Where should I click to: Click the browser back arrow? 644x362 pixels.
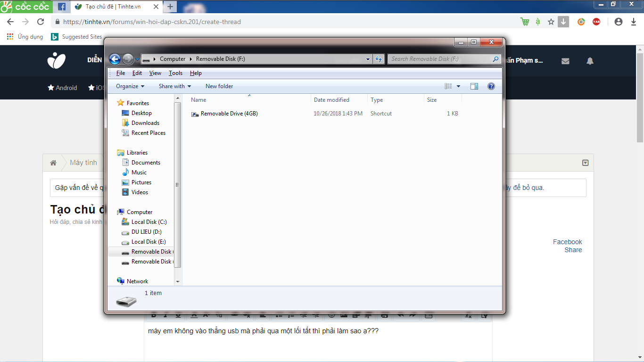[10, 22]
